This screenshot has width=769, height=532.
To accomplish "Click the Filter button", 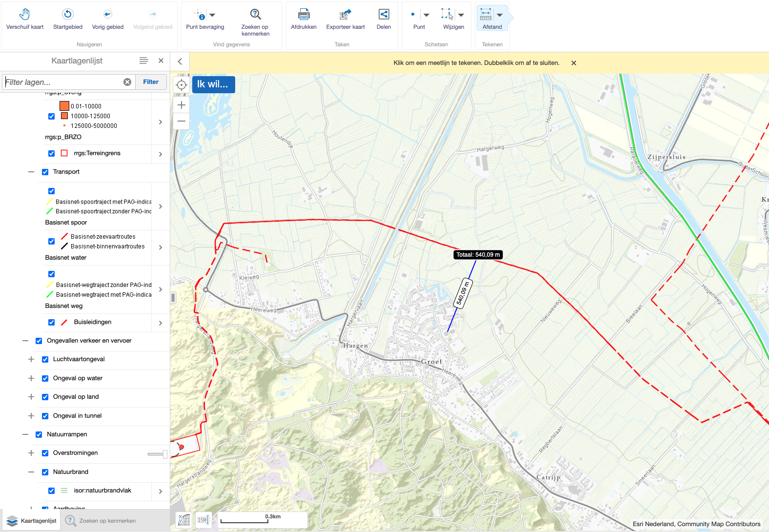I will coord(151,82).
